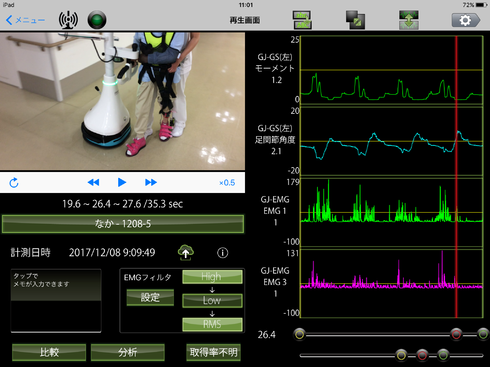The width and height of the screenshot is (490, 367).
Task: Tap the 11:01 clock in status bar
Action: tap(246, 5)
